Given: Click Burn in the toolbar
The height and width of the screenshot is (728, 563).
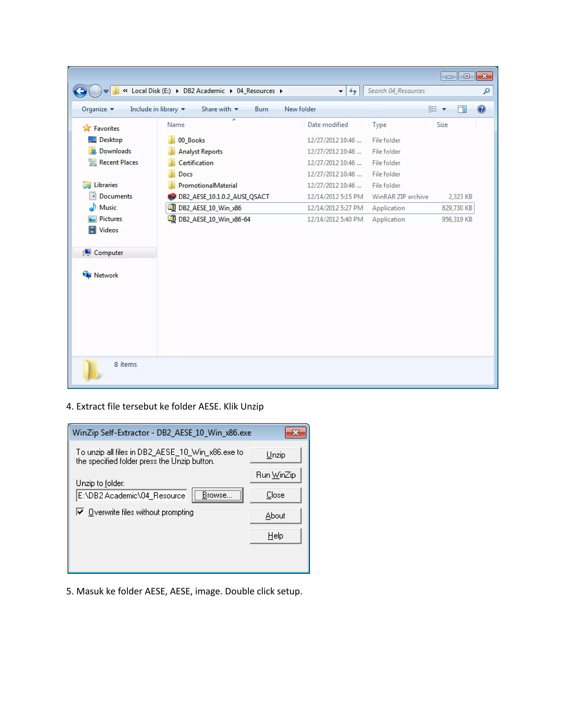Looking at the screenshot, I should 261,109.
